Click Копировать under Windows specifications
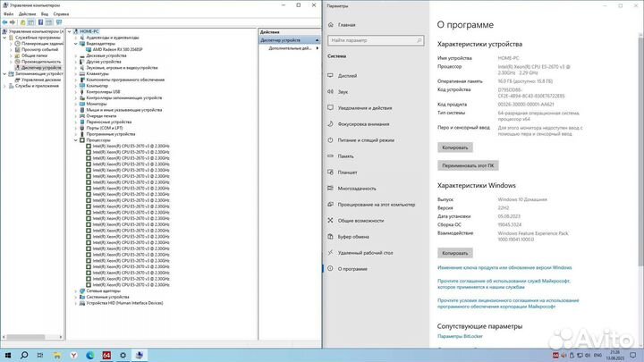Screen dimensions: 644x362 (455, 253)
